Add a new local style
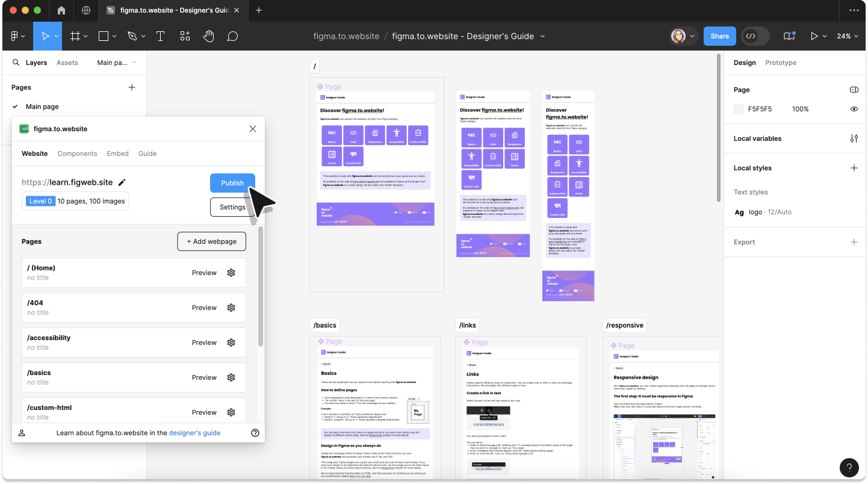 854,168
